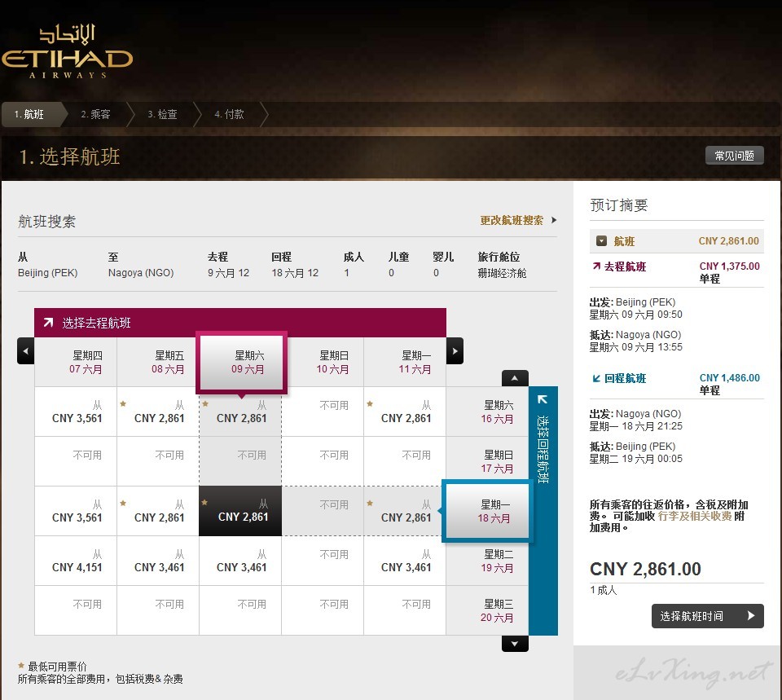Screen dimensions: 782x700
Task: Pick CNY 3,561 fare for 07 六月 and 18 六月
Action: tap(76, 511)
